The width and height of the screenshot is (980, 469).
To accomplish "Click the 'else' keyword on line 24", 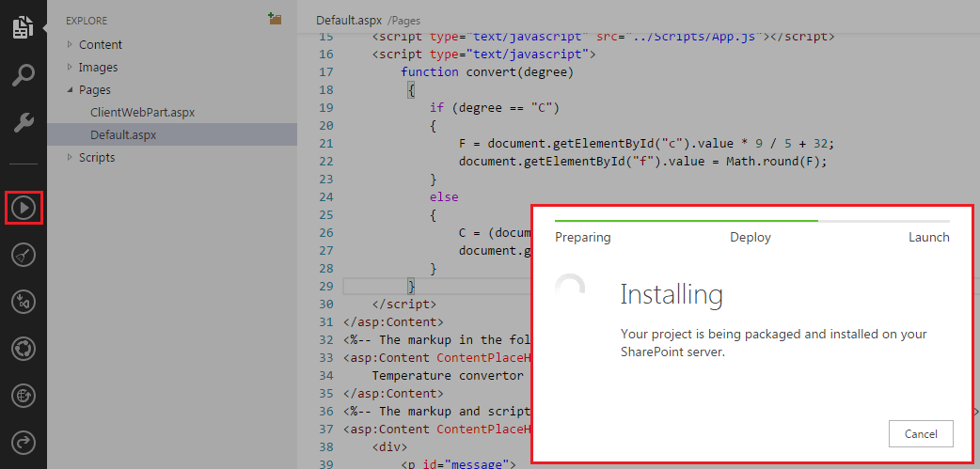I will tap(444, 196).
